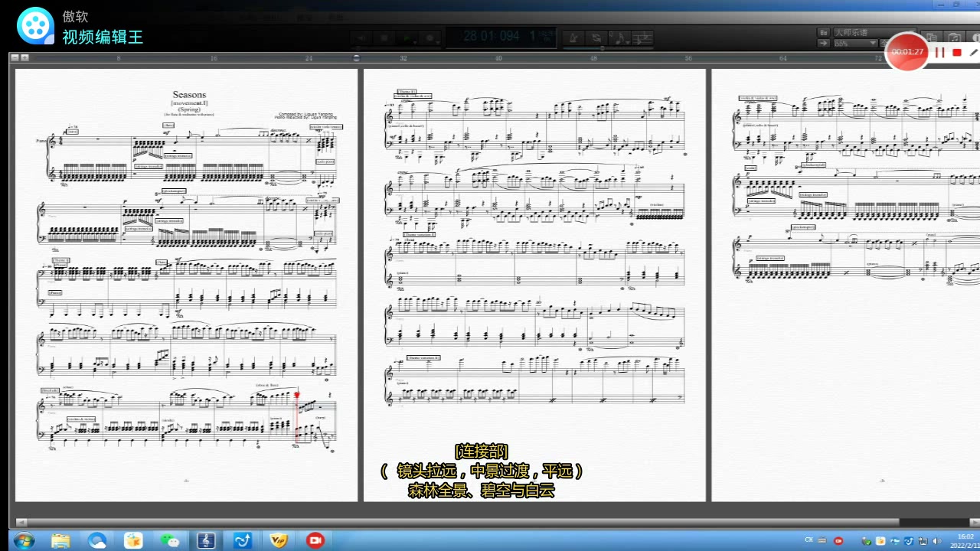Click the first score page thumbnail

tap(186, 285)
